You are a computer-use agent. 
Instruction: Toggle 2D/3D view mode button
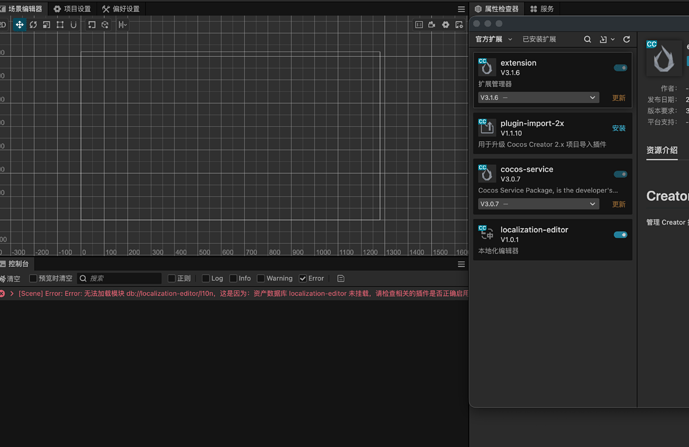(x=3, y=25)
